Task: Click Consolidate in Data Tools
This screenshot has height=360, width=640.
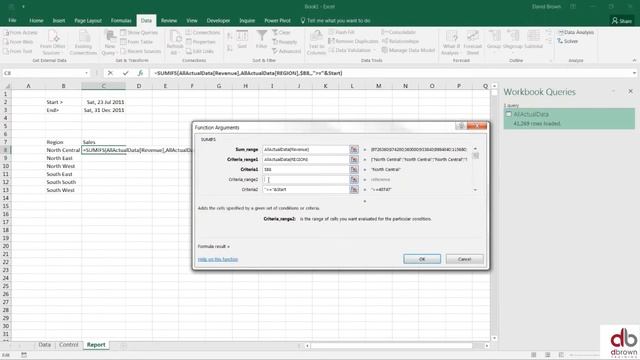Action: coord(399,32)
